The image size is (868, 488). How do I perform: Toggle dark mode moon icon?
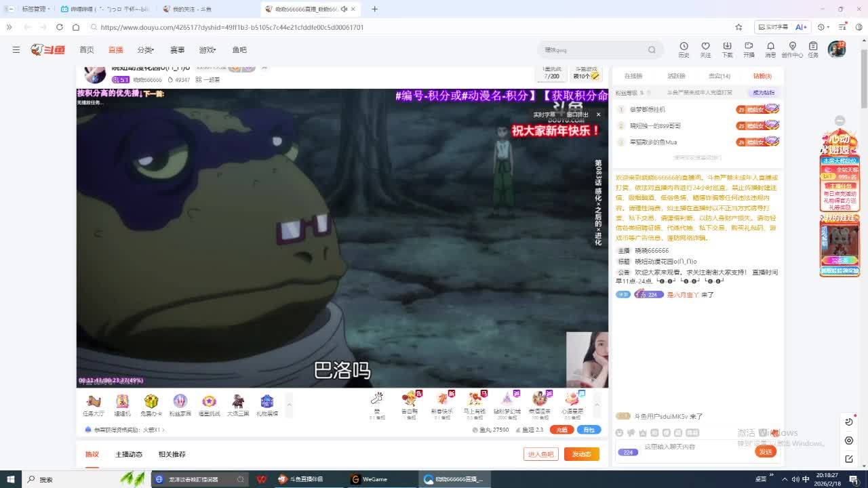point(849,422)
